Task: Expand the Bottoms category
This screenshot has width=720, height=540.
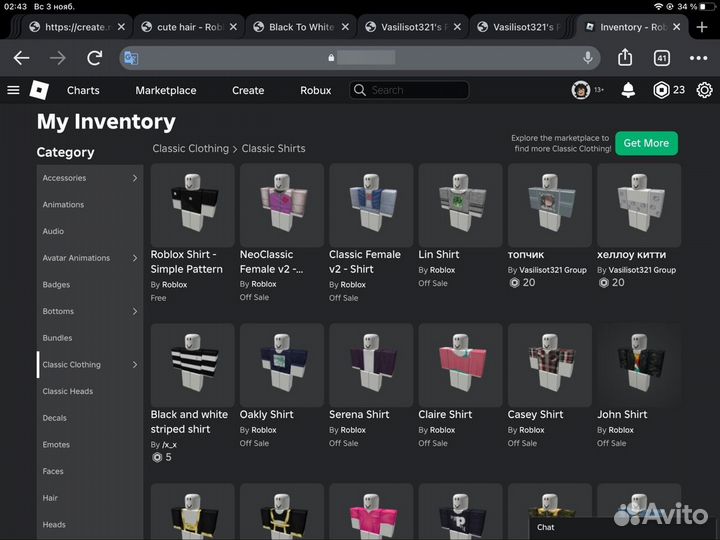Action: (135, 311)
